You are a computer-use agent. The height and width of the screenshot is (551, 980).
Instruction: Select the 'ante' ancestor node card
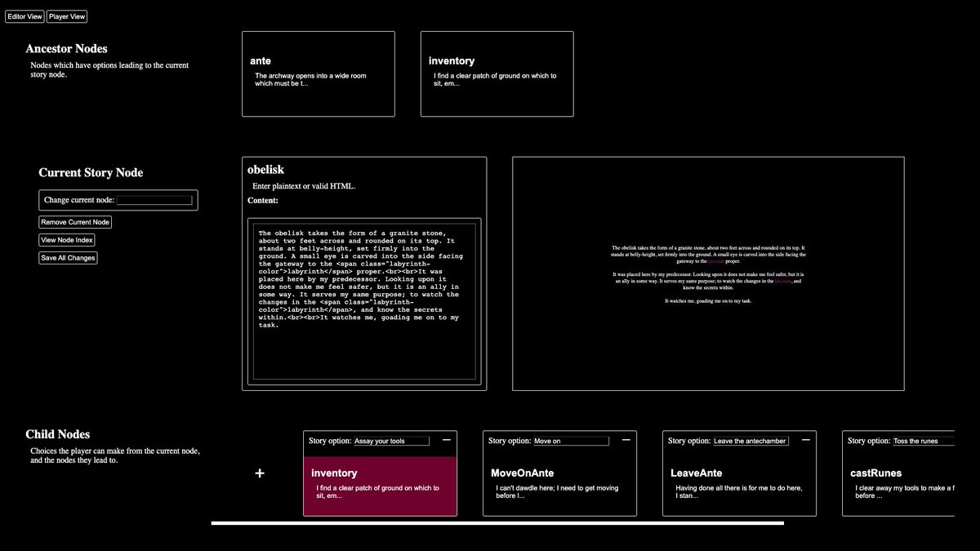click(318, 73)
